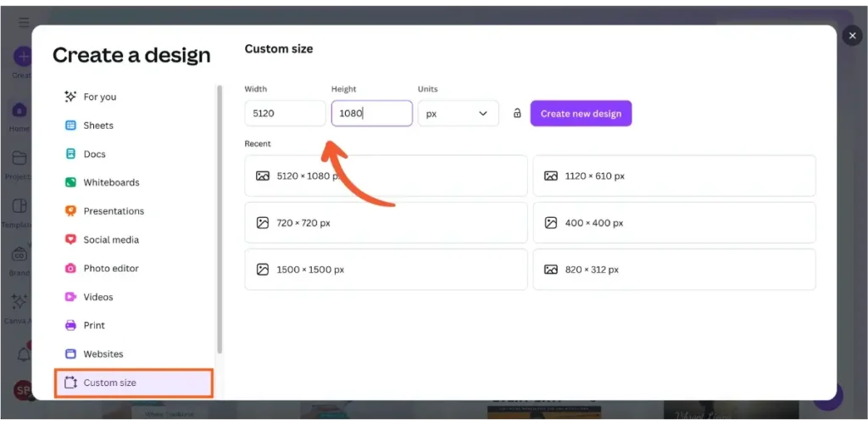
Task: Open the Units px dropdown
Action: 458,114
